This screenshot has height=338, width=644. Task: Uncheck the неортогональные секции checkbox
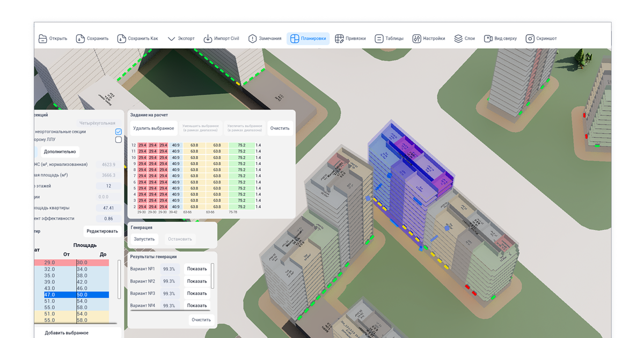[119, 131]
